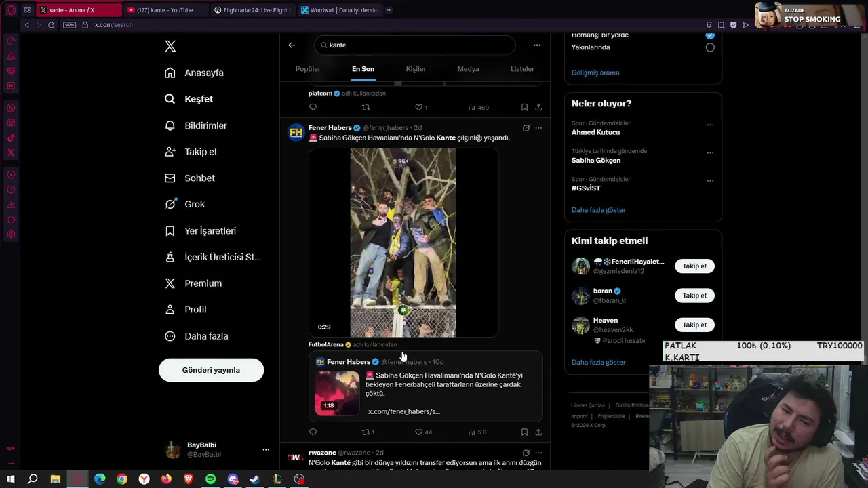The width and height of the screenshot is (868, 488).
Task: Switch to Listeler tab
Action: point(522,69)
